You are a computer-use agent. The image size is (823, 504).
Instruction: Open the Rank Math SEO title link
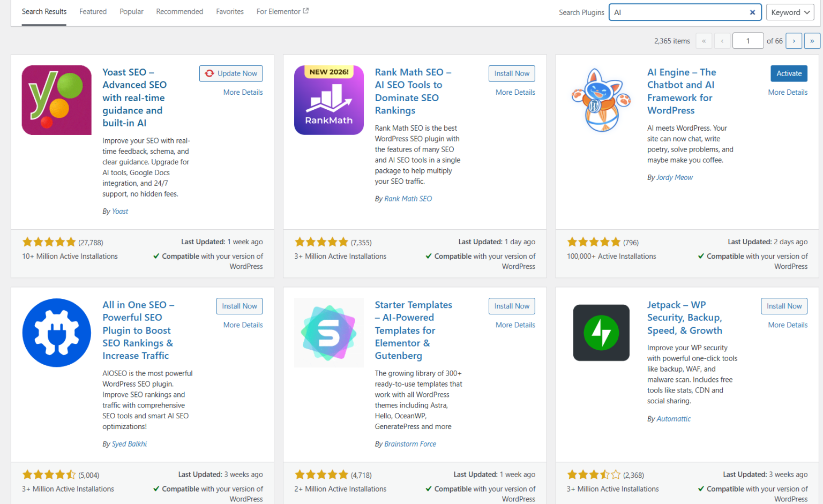point(413,91)
